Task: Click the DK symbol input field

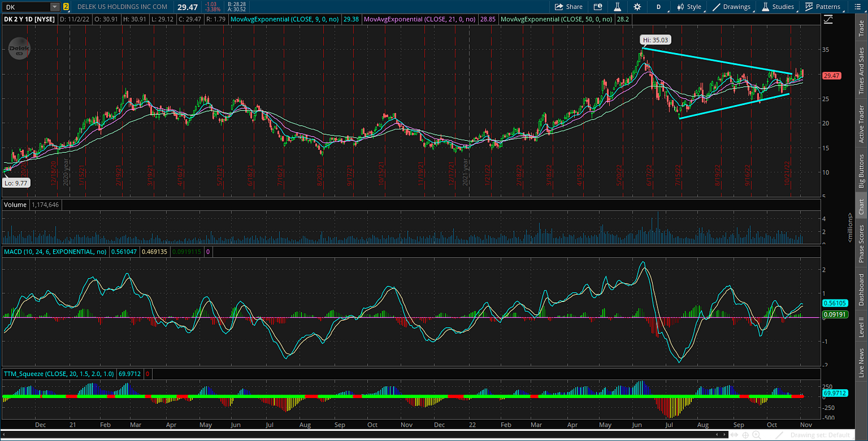Action: click(x=26, y=7)
